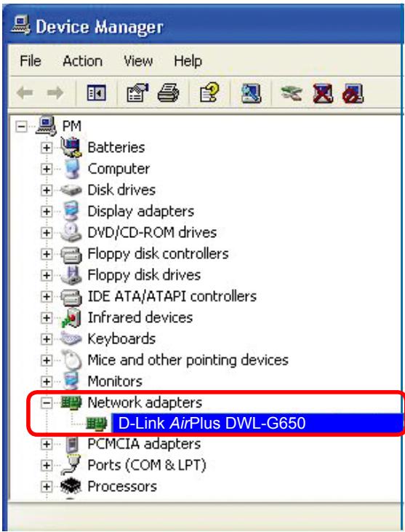
Task: Click the D-Link adapter device icon
Action: point(96,424)
